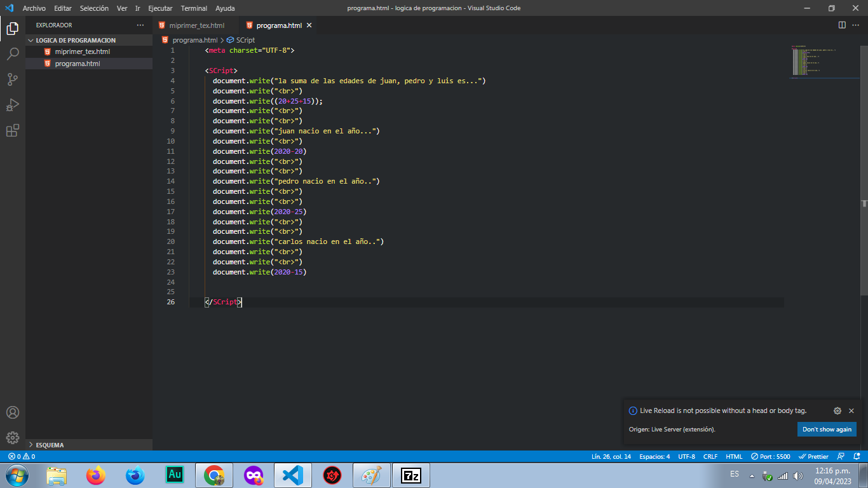Image resolution: width=868 pixels, height=488 pixels.
Task: Launch Firefox from the taskbar
Action: [x=96, y=475]
